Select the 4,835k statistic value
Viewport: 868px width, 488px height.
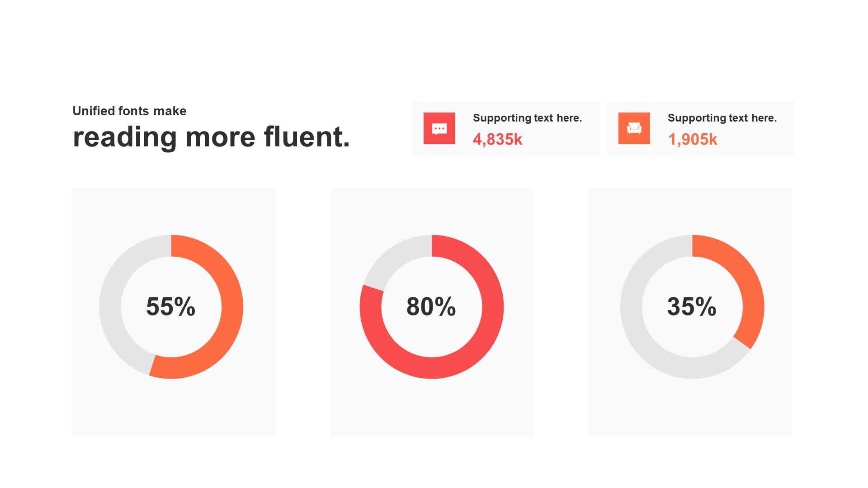[497, 140]
